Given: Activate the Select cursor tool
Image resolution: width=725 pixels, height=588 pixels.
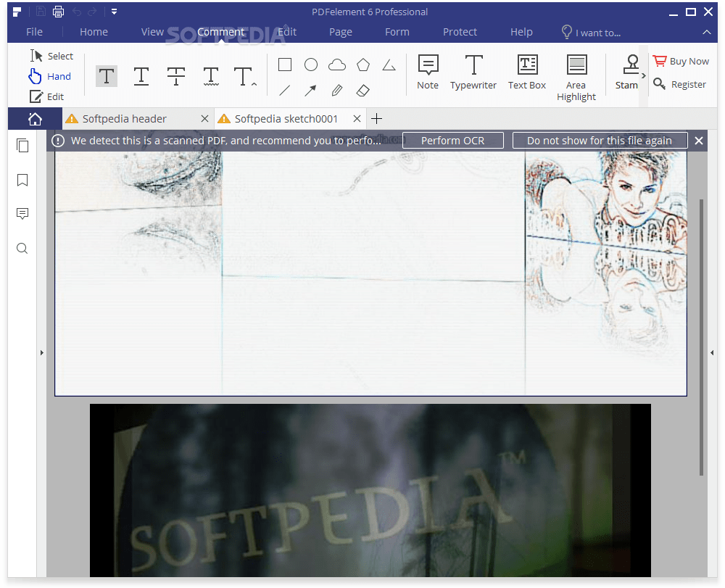Looking at the screenshot, I should point(51,56).
